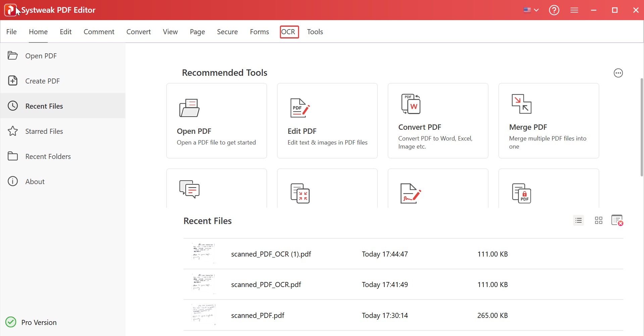
Task: Click thumbnail of scanned_PDF_OCR.pdf
Action: [204, 284]
